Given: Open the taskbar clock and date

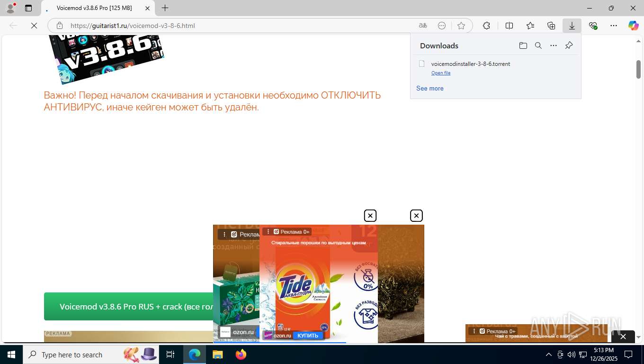Looking at the screenshot, I should 603,355.
